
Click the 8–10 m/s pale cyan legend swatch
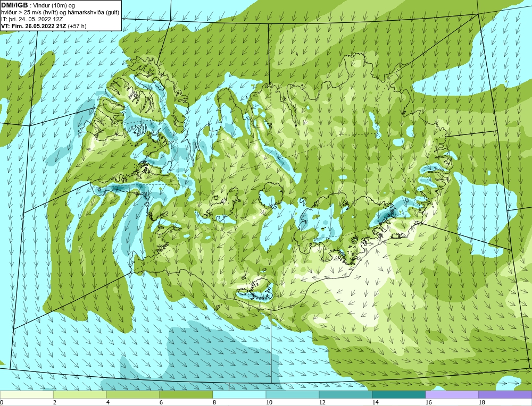coord(239,394)
